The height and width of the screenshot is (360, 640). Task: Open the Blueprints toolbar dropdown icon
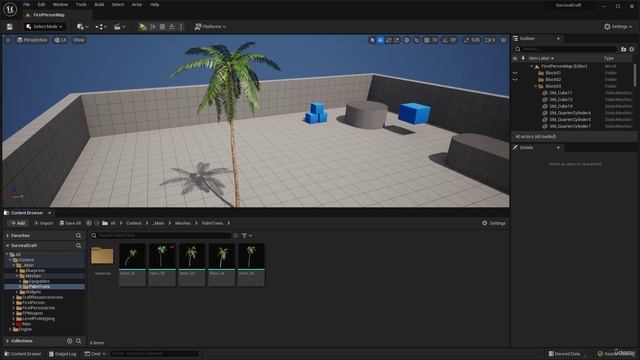[x=101, y=27]
